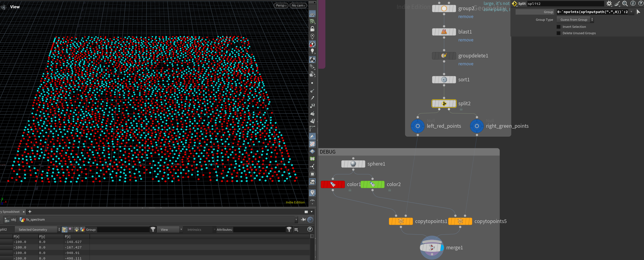Click the Group filter funnel icon
This screenshot has height=260, width=644.
(x=153, y=229)
